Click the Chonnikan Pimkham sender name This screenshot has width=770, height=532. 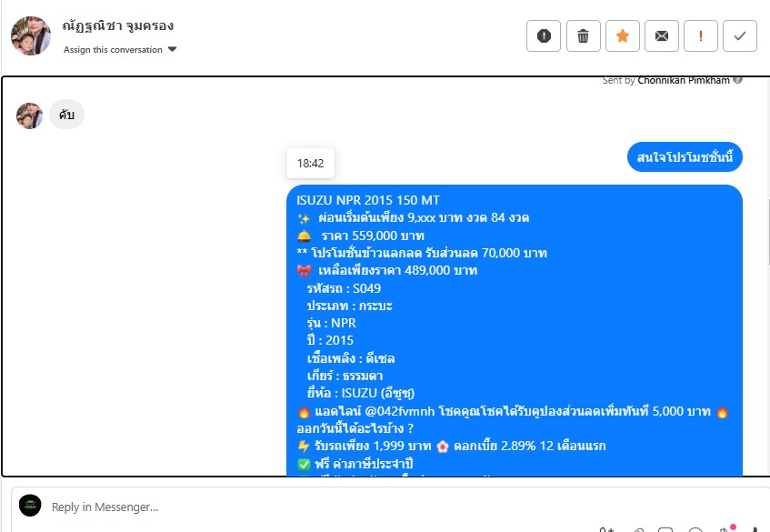(x=684, y=81)
